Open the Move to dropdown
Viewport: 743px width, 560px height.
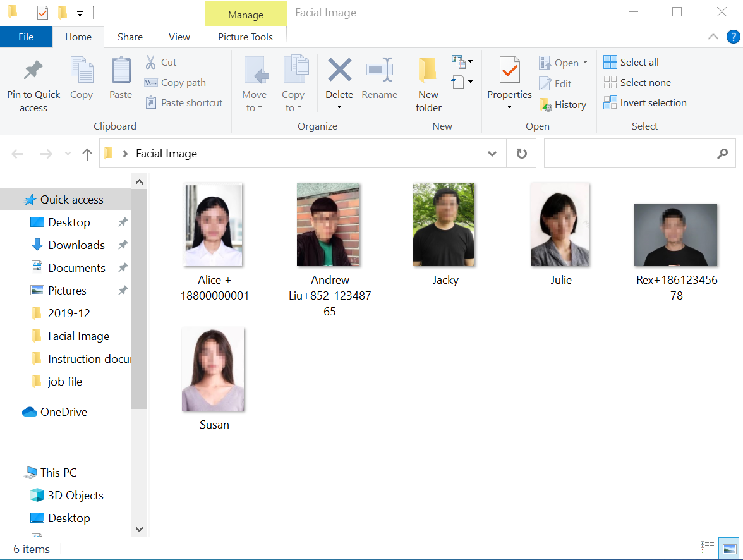click(x=254, y=101)
